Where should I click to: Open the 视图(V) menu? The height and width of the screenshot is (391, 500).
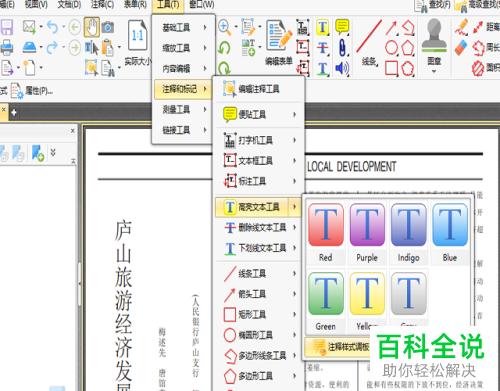(x=36, y=5)
